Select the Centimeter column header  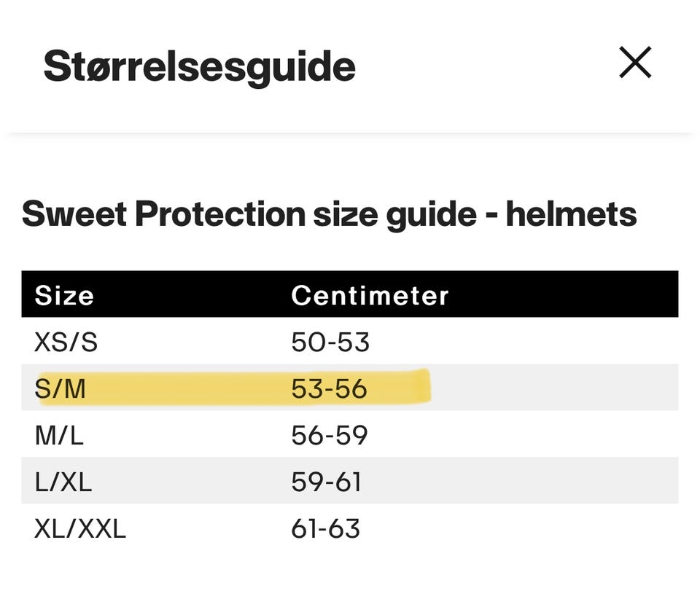tap(370, 295)
